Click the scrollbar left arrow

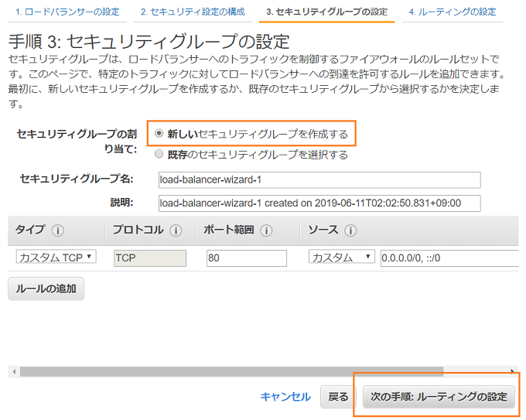pyautogui.click(x=14, y=371)
